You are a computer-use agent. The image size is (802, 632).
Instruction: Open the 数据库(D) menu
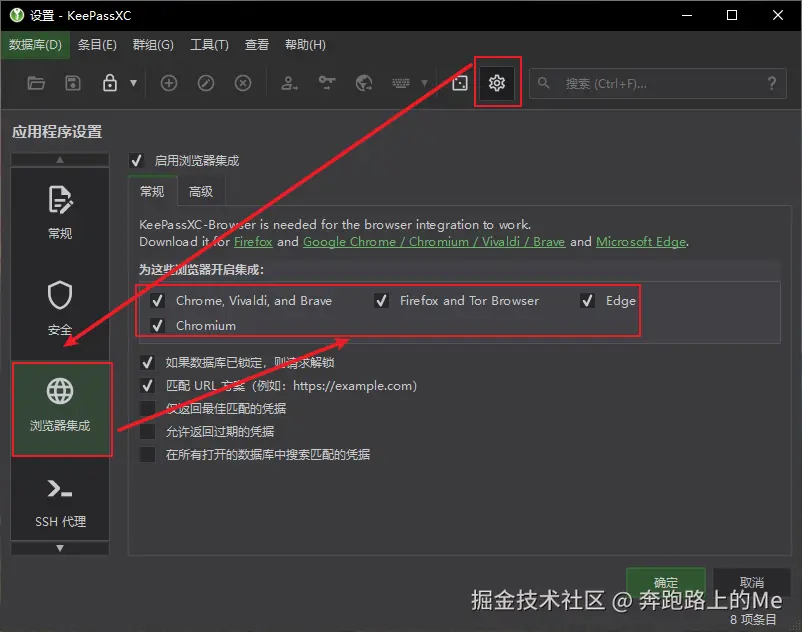point(35,45)
